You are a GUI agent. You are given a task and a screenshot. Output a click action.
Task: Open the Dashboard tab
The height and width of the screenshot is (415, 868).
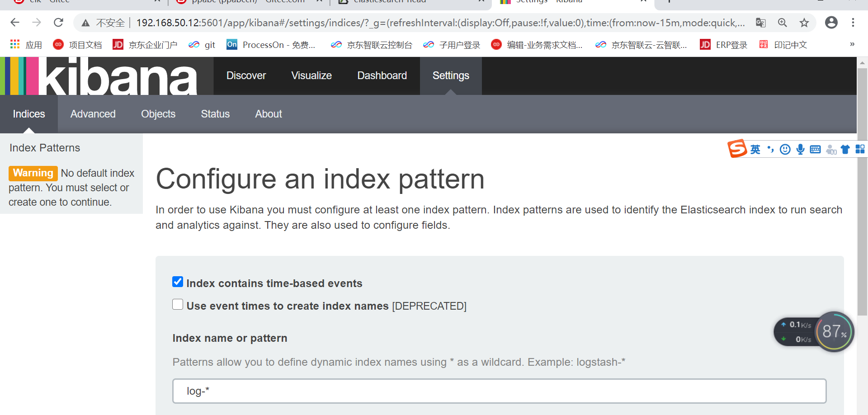coord(382,76)
